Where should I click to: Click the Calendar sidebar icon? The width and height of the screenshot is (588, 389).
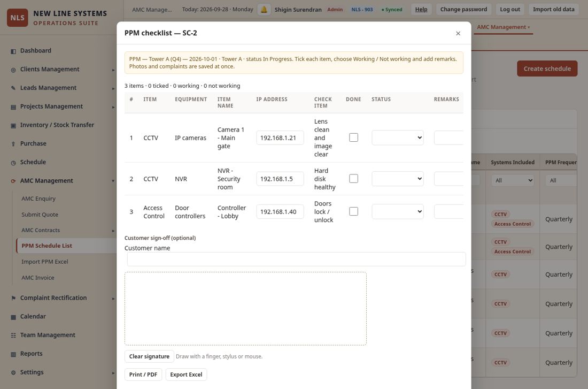click(13, 317)
